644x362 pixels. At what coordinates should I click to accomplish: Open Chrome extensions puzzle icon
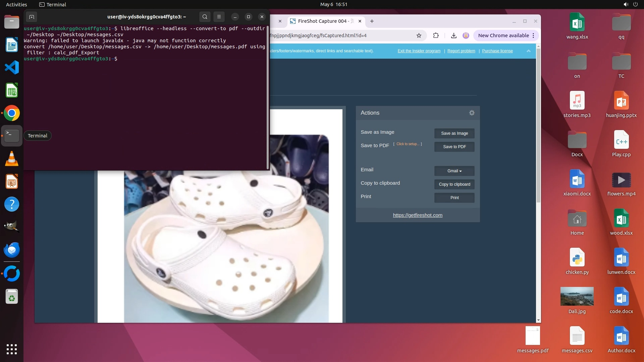436,36
